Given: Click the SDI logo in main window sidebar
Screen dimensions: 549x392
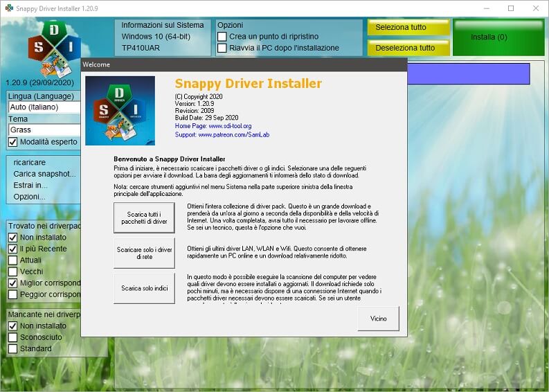Looking at the screenshot, I should (54, 48).
